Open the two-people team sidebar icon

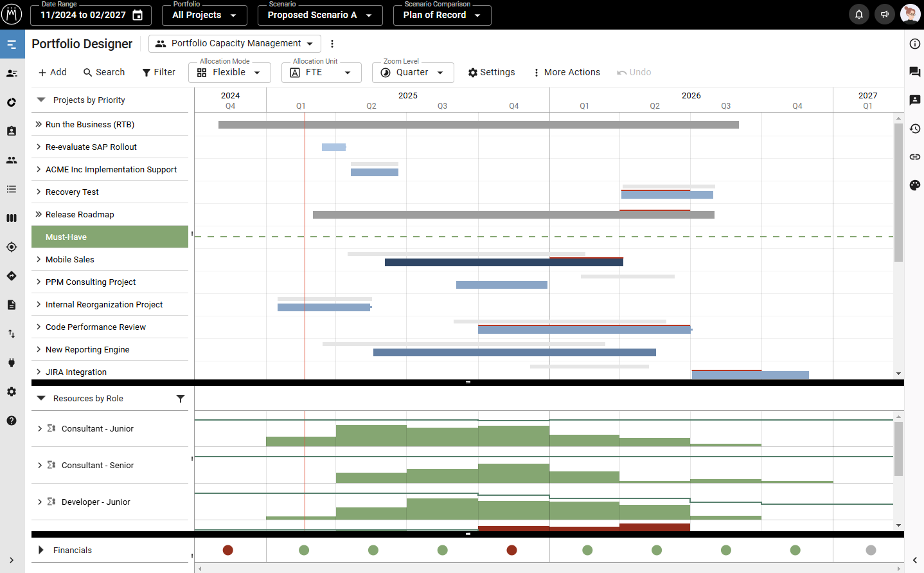12,160
